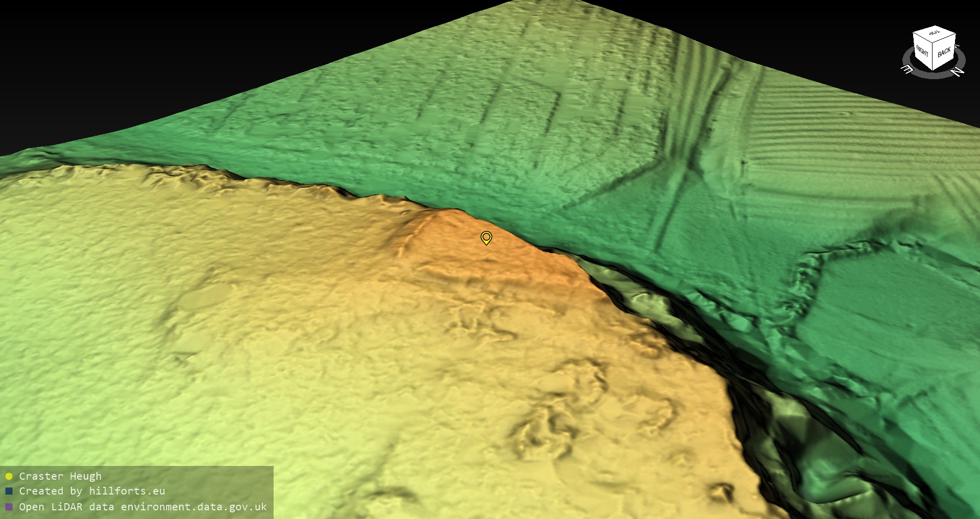Open the Open LiDAR data environment.data.gov.uk link
980x519 pixels.
click(143, 507)
